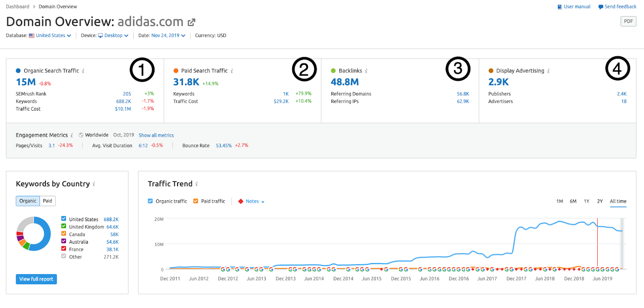
Task: Click the info icon next to Display Advertising
Action: tap(548, 71)
